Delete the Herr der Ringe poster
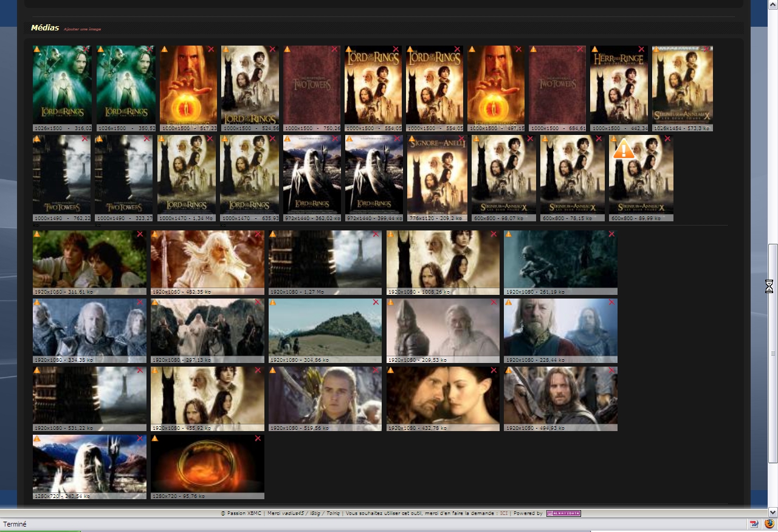 click(x=641, y=49)
